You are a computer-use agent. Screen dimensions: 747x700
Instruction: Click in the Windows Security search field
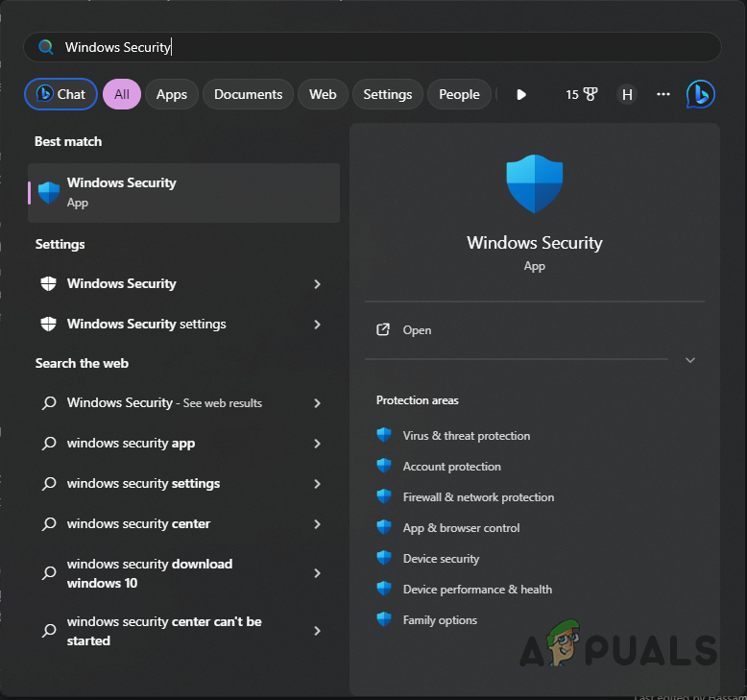click(373, 47)
